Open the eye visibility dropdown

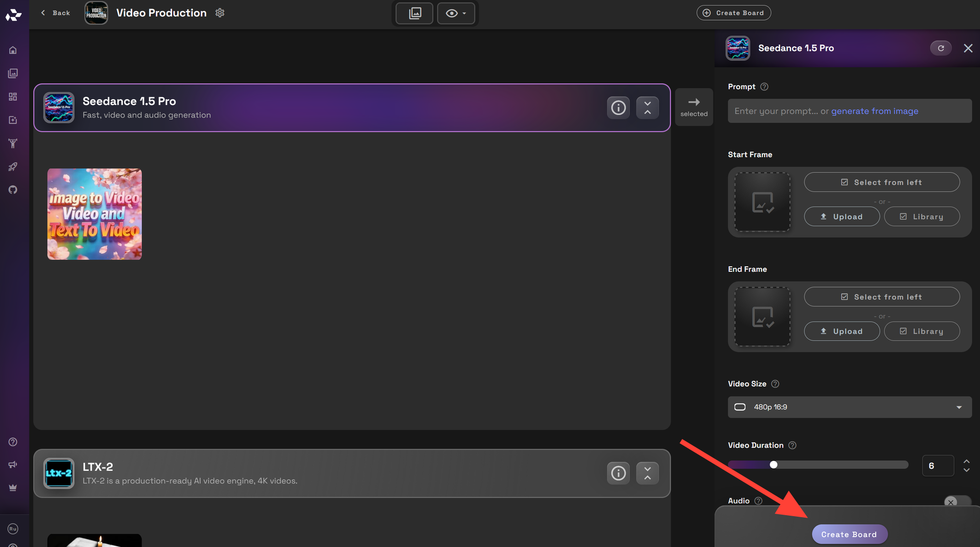pyautogui.click(x=456, y=13)
